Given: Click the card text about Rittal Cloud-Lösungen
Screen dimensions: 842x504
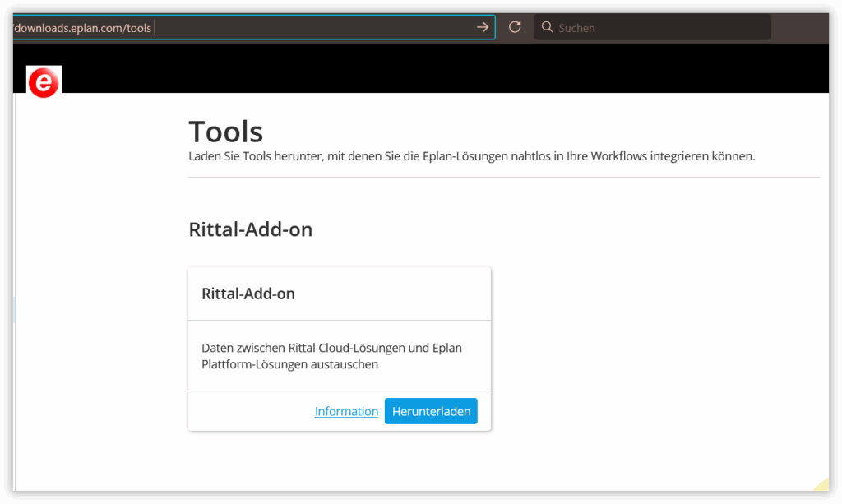Looking at the screenshot, I should [331, 356].
